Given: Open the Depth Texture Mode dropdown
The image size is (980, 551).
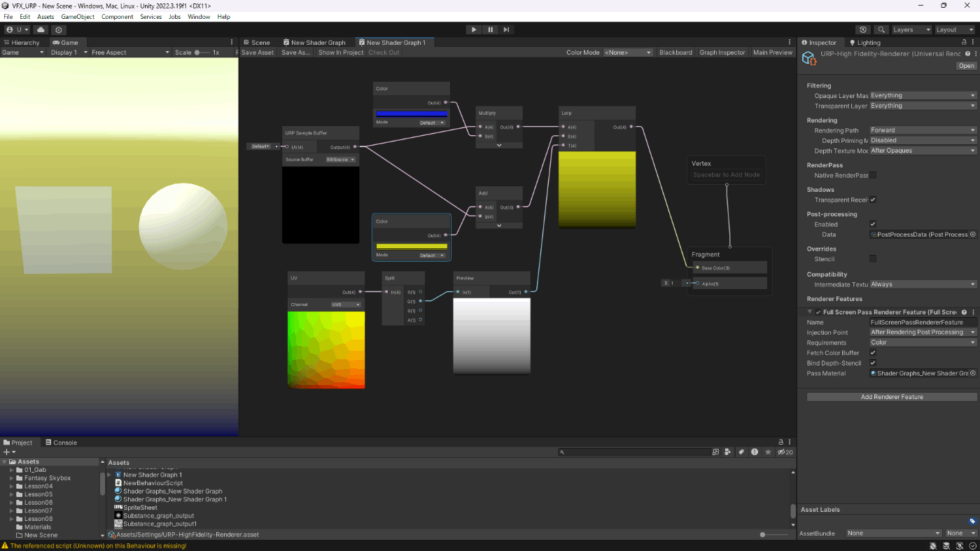Looking at the screenshot, I should point(923,151).
